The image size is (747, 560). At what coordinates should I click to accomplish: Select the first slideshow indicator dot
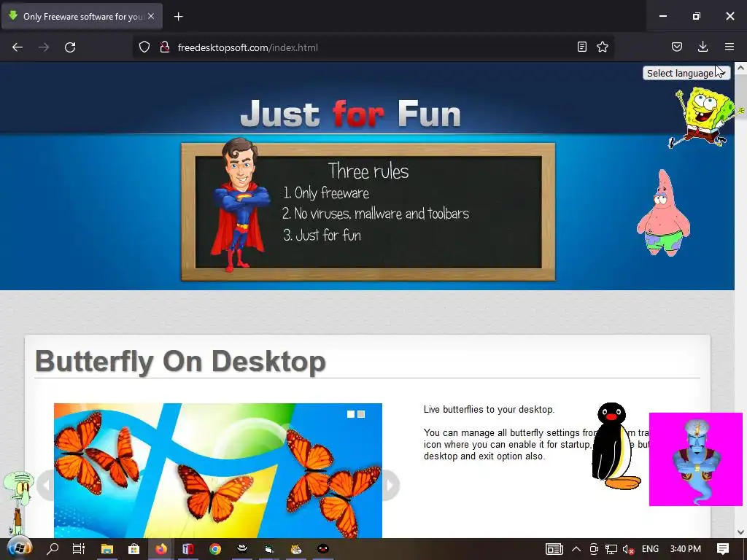click(x=351, y=414)
